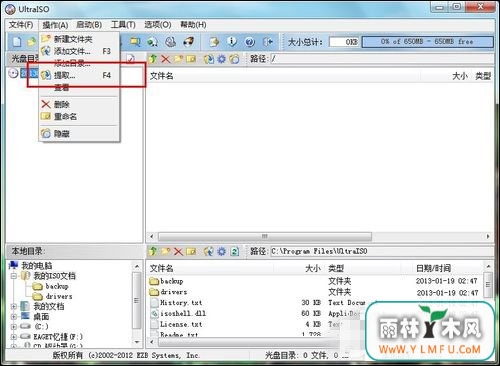Screen dimensions: 500x366
Task: Click gear properties icon in disc pane toolbar
Action: pos(222,59)
